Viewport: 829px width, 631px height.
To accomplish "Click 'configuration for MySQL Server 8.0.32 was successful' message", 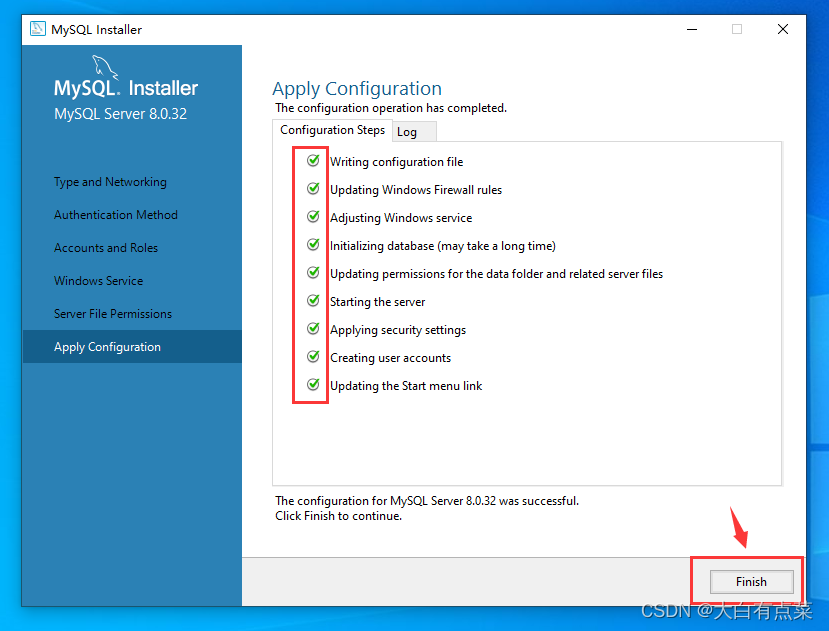I will (427, 501).
